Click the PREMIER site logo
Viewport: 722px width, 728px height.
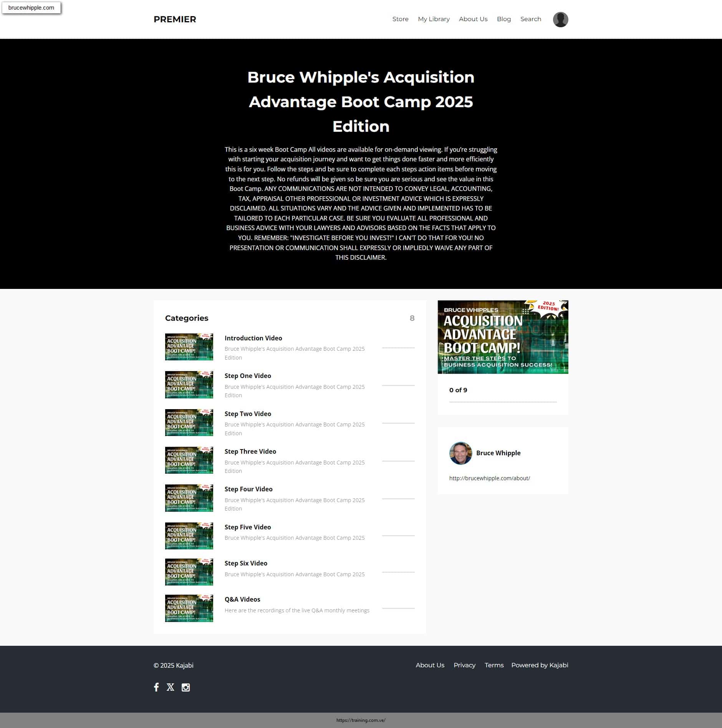175,19
